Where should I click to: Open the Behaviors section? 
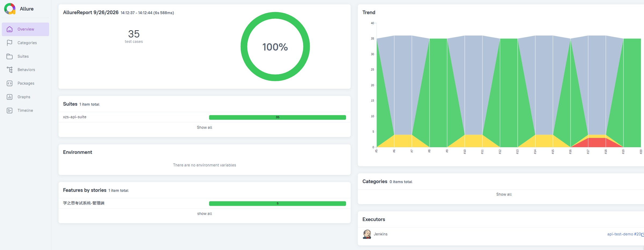coord(25,70)
